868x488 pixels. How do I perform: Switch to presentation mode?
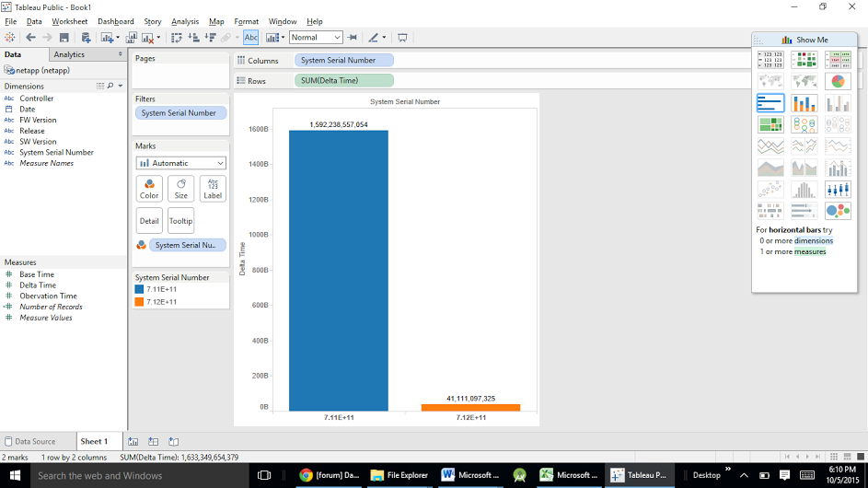pyautogui.click(x=402, y=38)
